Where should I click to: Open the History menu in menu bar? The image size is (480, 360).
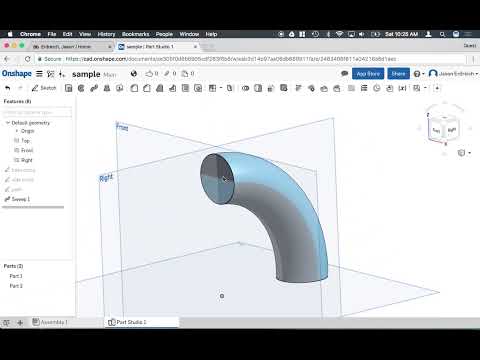[x=106, y=34]
